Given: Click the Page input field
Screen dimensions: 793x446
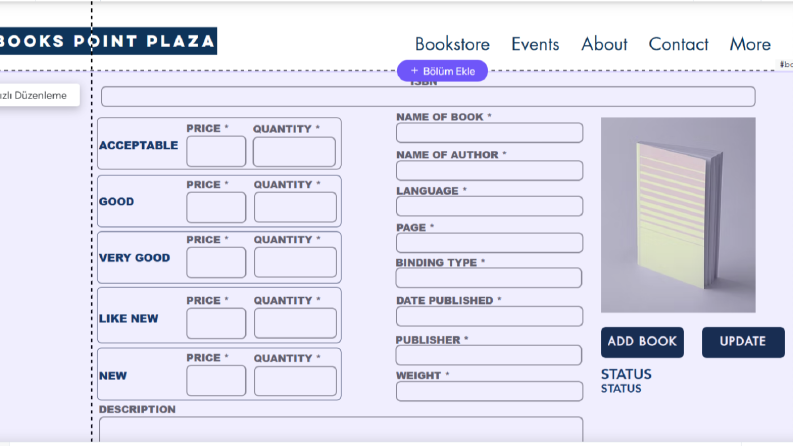Looking at the screenshot, I should (490, 243).
